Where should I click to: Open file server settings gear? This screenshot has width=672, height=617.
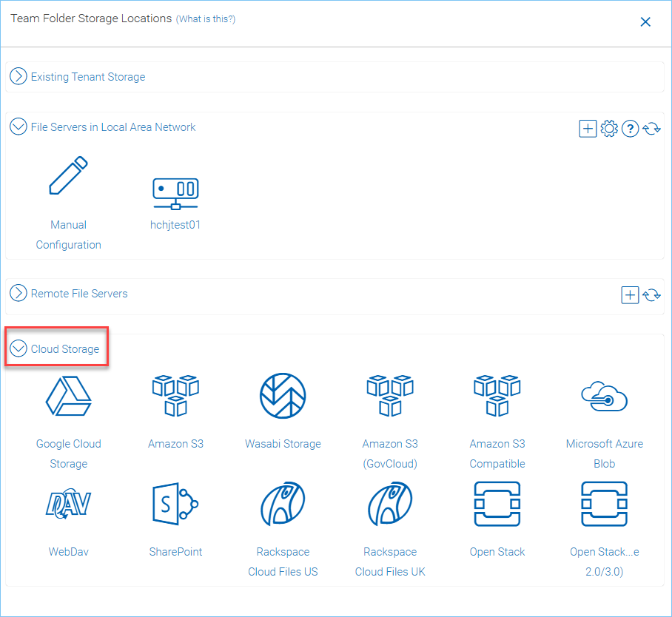click(x=609, y=129)
